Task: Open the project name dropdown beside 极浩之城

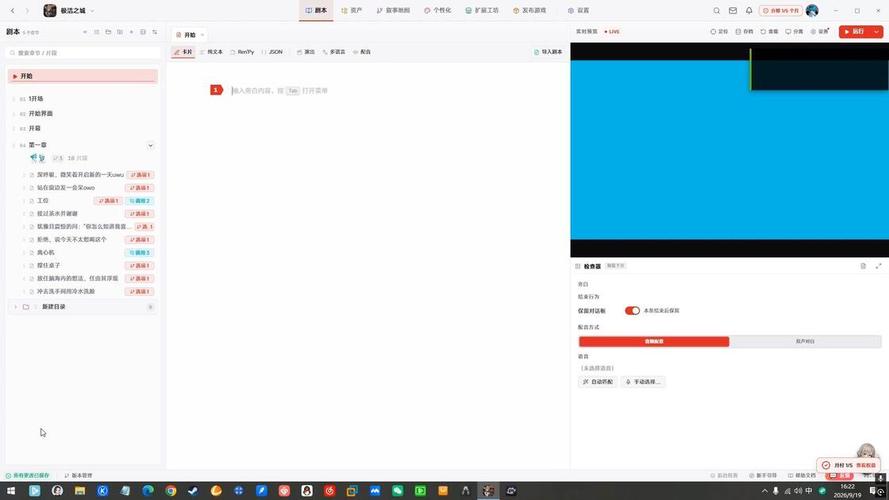Action: click(x=92, y=11)
